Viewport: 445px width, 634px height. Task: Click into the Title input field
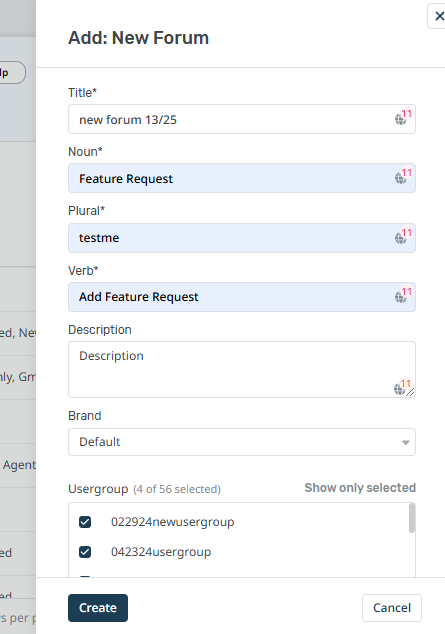click(x=242, y=119)
